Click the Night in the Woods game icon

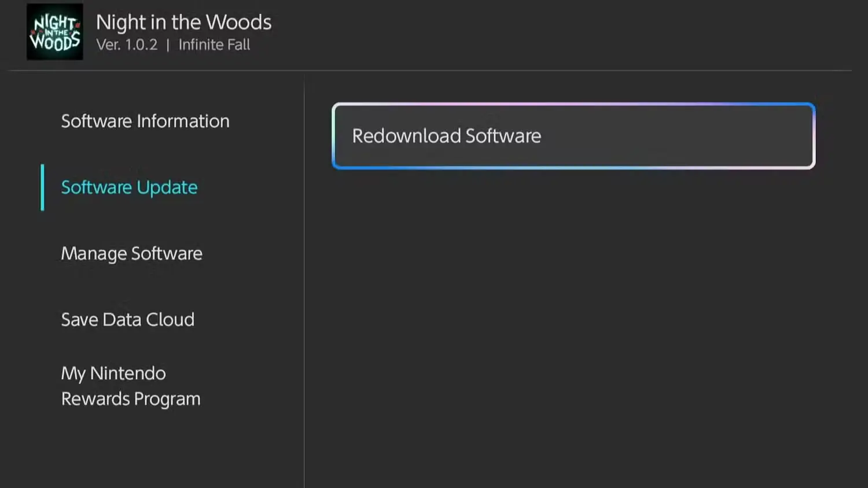(x=55, y=32)
